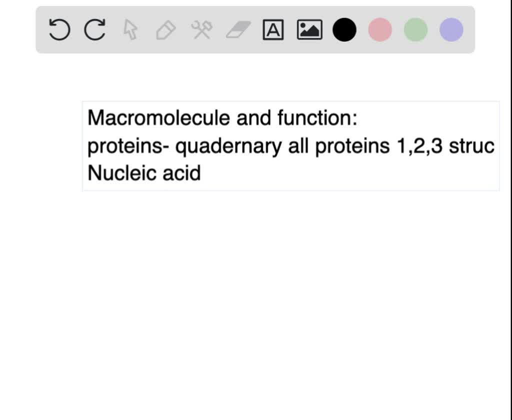Screen dimensions: 512x420
Task: Select the Pen drawing tool
Action: 165,29
